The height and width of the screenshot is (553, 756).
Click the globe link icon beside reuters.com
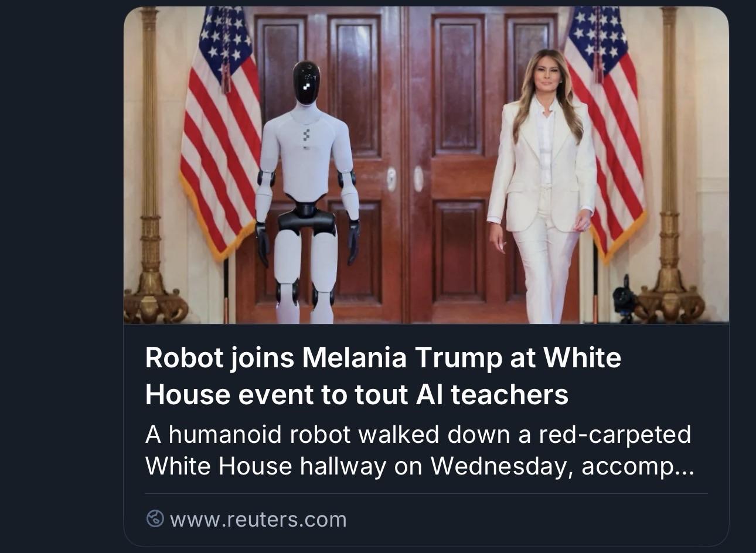point(155,519)
